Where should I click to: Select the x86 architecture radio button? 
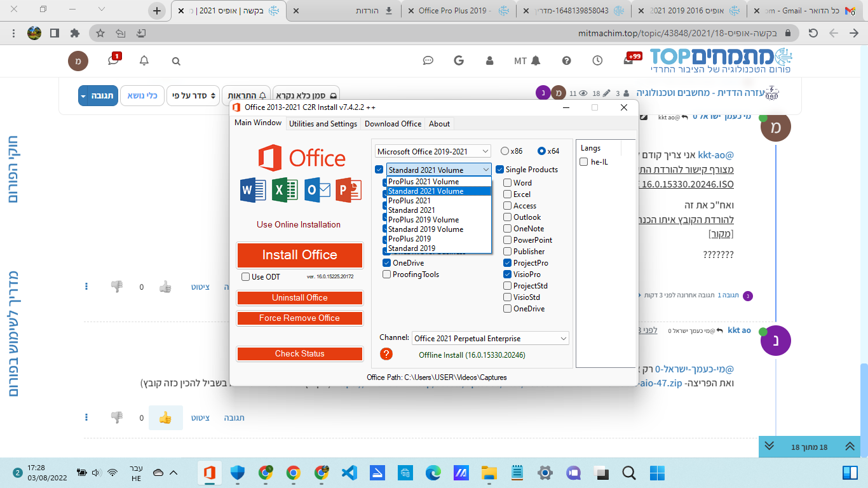[x=505, y=151]
